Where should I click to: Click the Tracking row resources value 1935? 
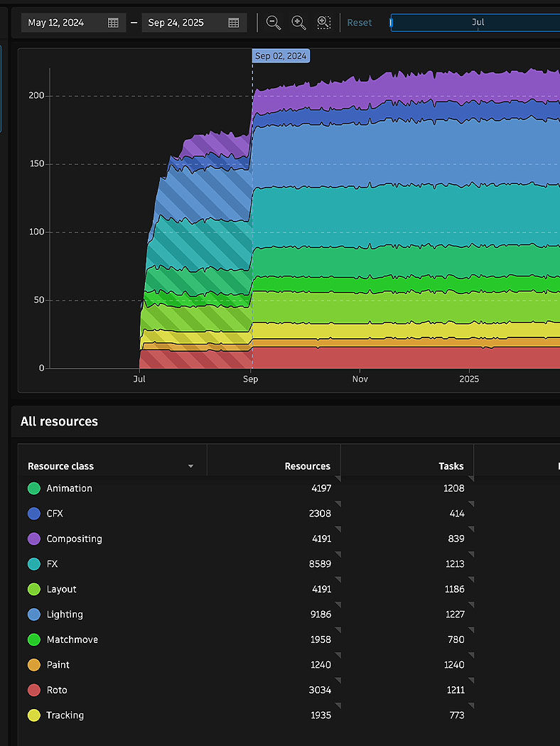tap(321, 715)
